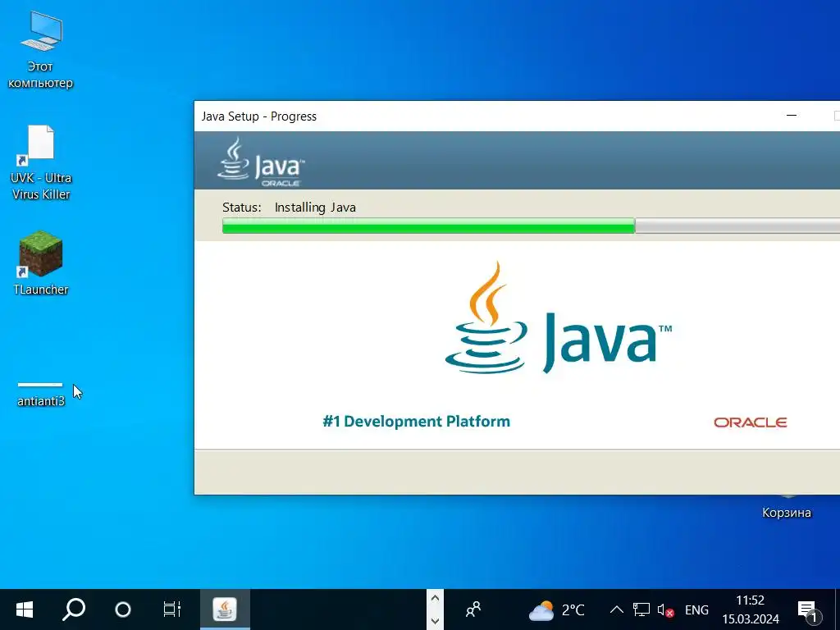
Task: Select the TLauncher desktop shortcut
Action: point(41,262)
